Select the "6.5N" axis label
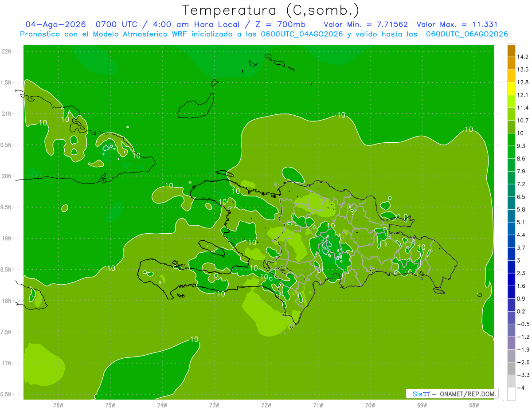 [x=6, y=395]
